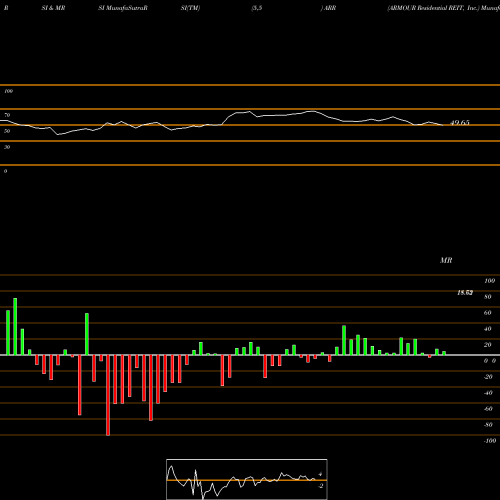Click the current RSI value 49.65
Viewport: 500px width, 500px height.
[460, 123]
